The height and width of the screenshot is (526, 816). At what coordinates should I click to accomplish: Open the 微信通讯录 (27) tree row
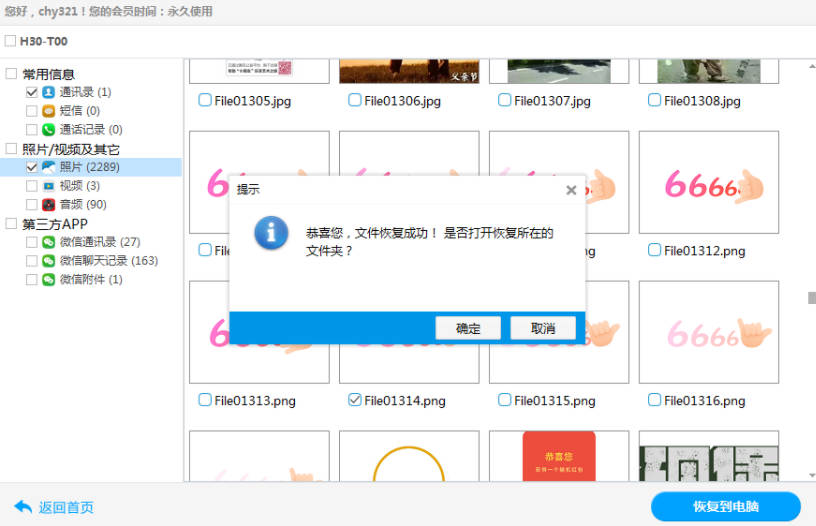coord(91,242)
